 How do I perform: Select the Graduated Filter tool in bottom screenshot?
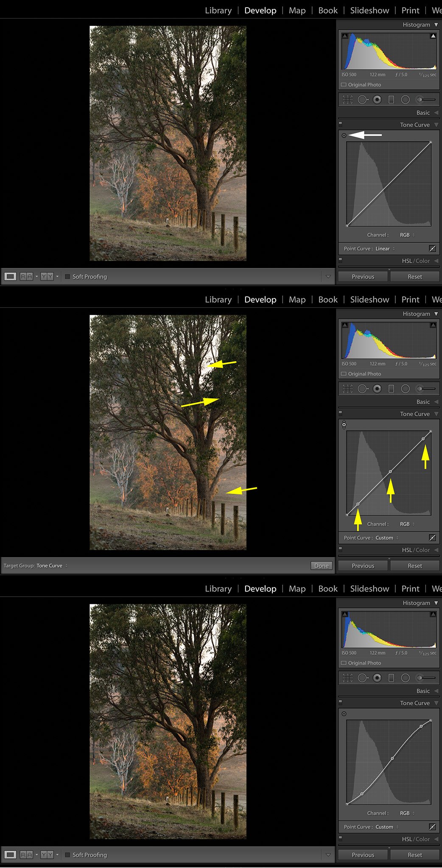pyautogui.click(x=391, y=678)
